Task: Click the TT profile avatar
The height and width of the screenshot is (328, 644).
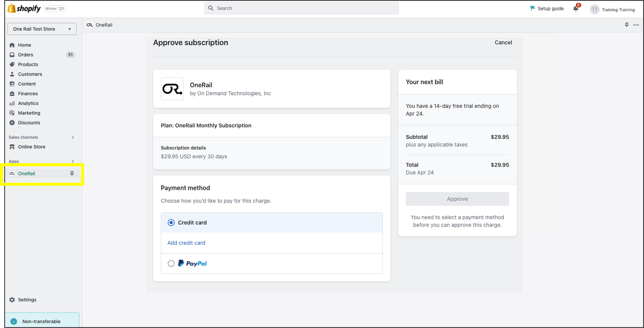Action: tap(595, 9)
